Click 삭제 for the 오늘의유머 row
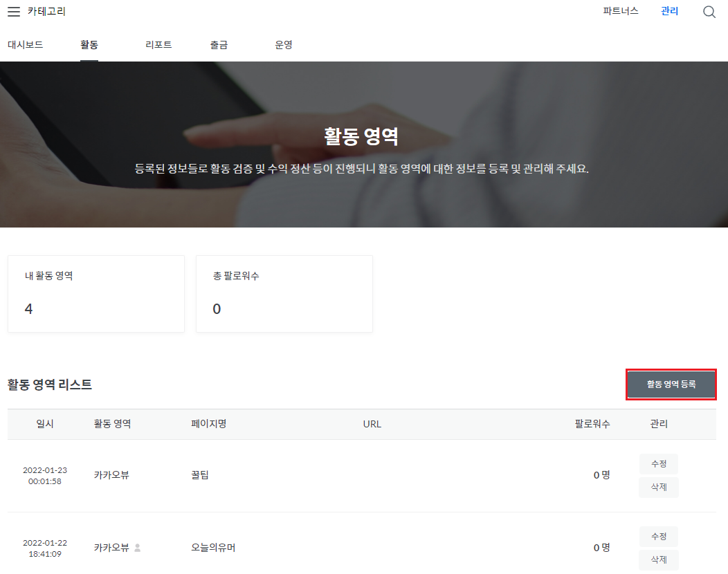Viewport: 728px width, 574px height. 659,559
